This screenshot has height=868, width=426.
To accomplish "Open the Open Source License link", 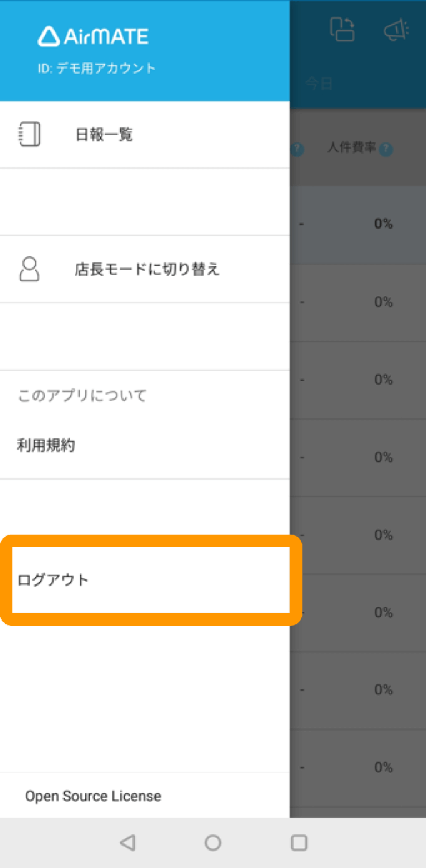I will click(x=93, y=796).
